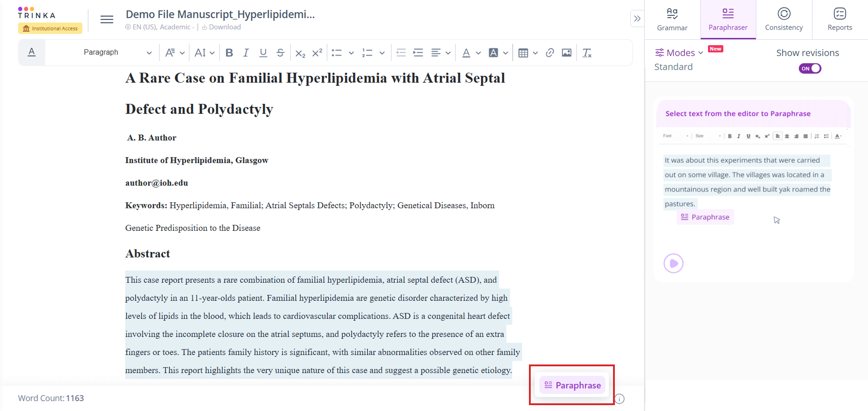Click the EN (US), Academic language setting
The height and width of the screenshot is (411, 868).
click(160, 27)
